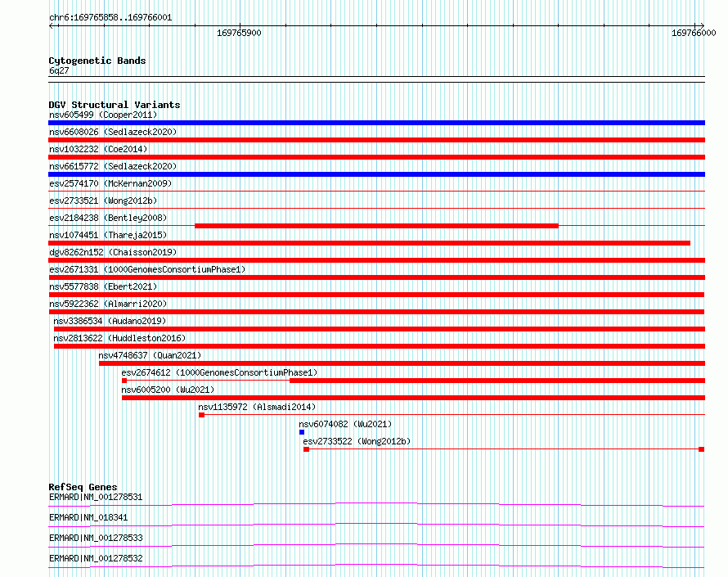Click the chr6:169765858..169766001 coordinate label
The height and width of the screenshot is (577, 728).
click(110, 17)
